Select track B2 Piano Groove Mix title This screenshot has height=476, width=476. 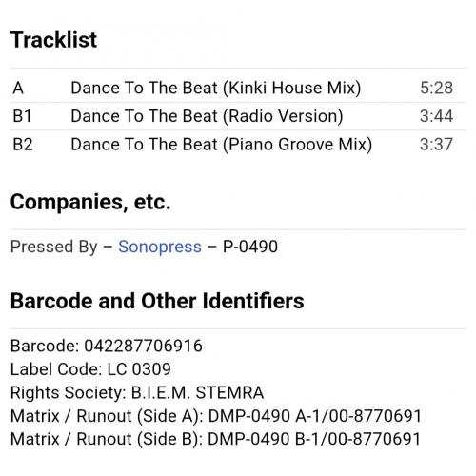tap(222, 145)
